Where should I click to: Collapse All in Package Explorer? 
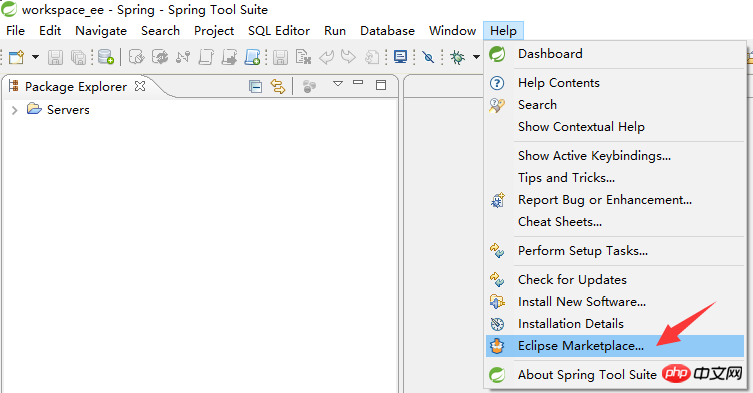255,86
